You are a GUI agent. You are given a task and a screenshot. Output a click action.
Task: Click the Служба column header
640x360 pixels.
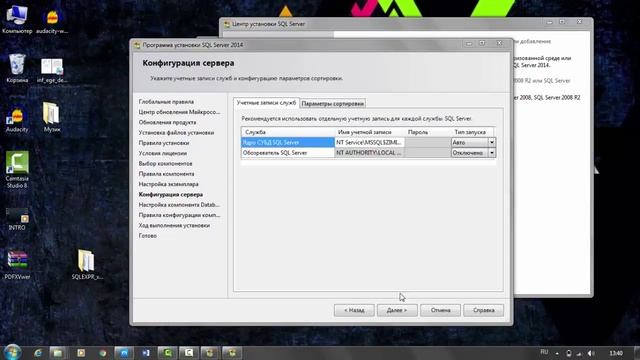(287, 132)
